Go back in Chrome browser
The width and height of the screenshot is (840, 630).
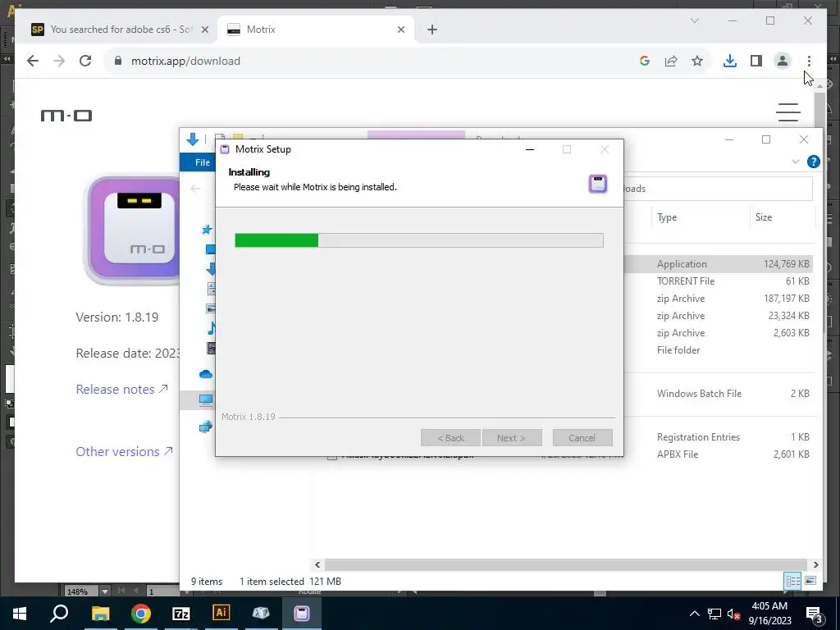point(33,61)
